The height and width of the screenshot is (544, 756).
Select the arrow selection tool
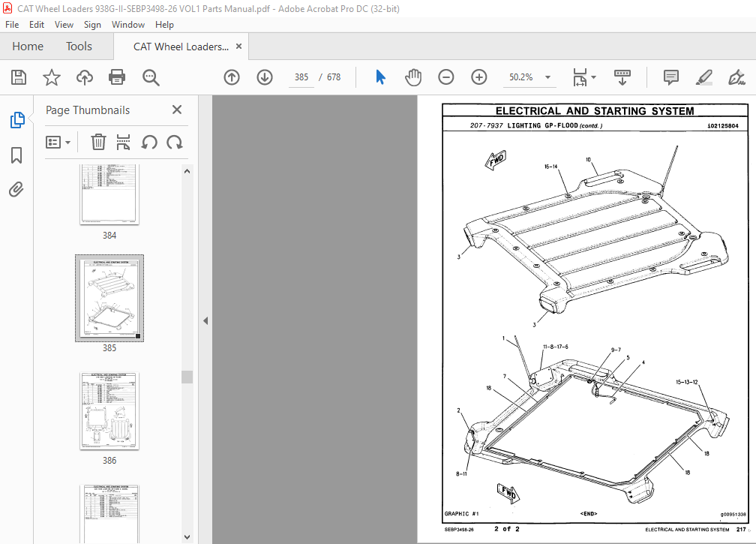click(x=380, y=77)
